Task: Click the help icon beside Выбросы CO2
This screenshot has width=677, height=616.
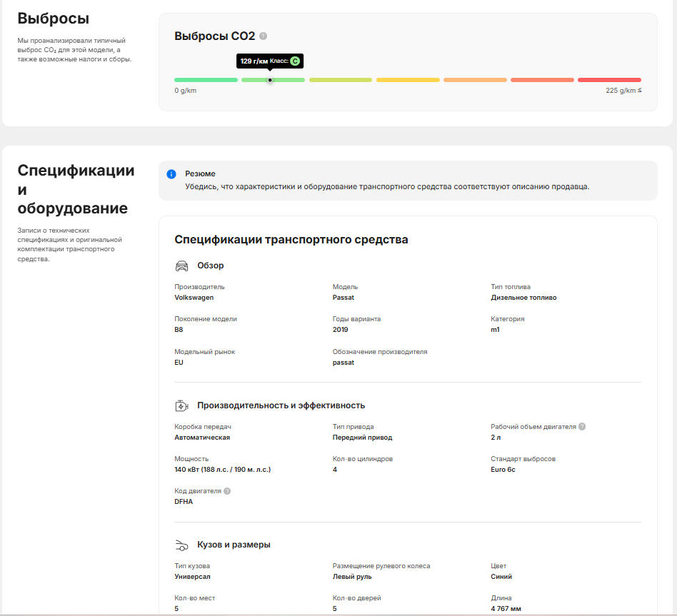Action: (x=263, y=36)
